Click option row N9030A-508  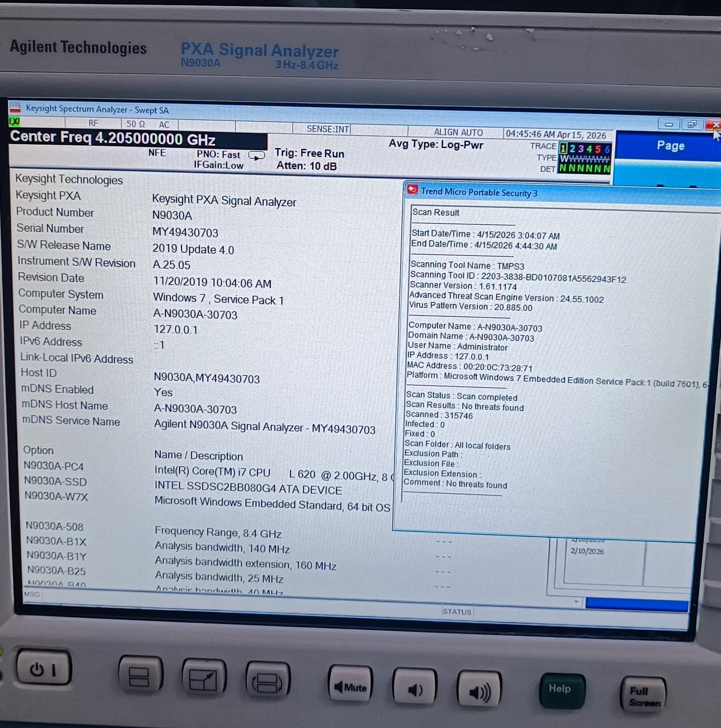pos(54,526)
